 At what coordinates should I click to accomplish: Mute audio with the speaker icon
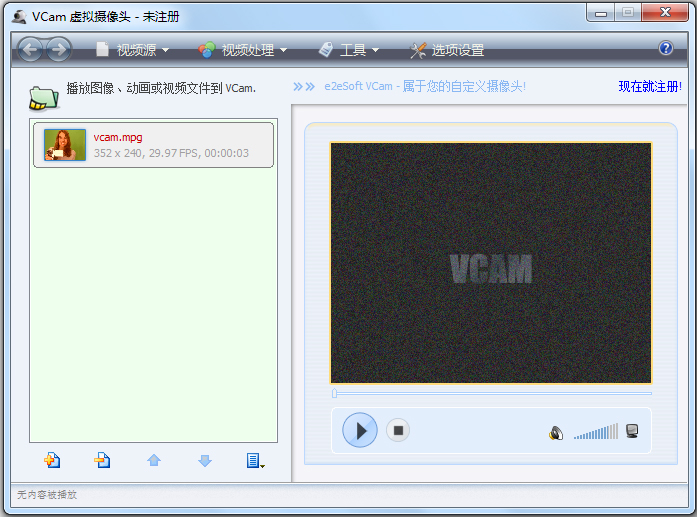(x=556, y=433)
